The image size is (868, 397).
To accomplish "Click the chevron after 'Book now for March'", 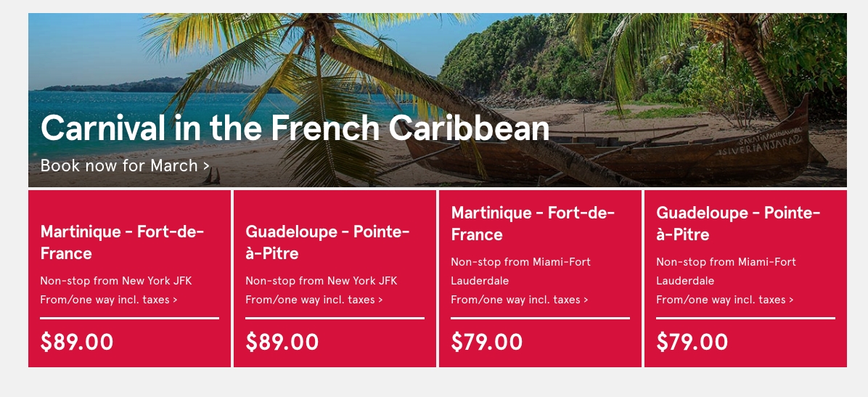I will pyautogui.click(x=206, y=166).
